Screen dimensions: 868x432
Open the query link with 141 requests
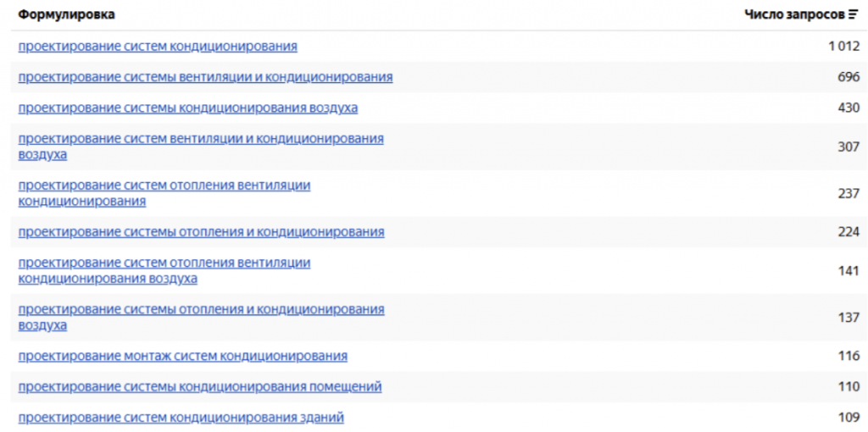164,263
